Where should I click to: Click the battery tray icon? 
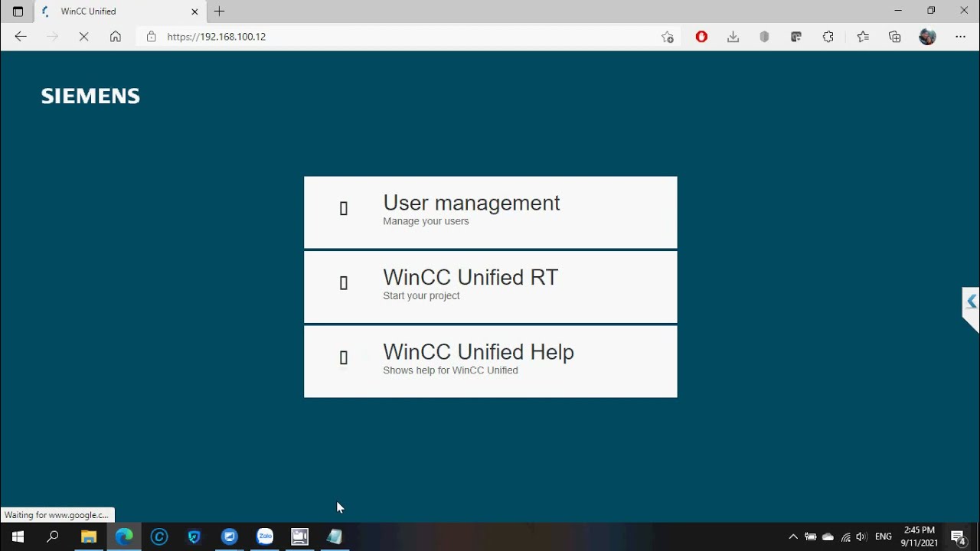810,536
